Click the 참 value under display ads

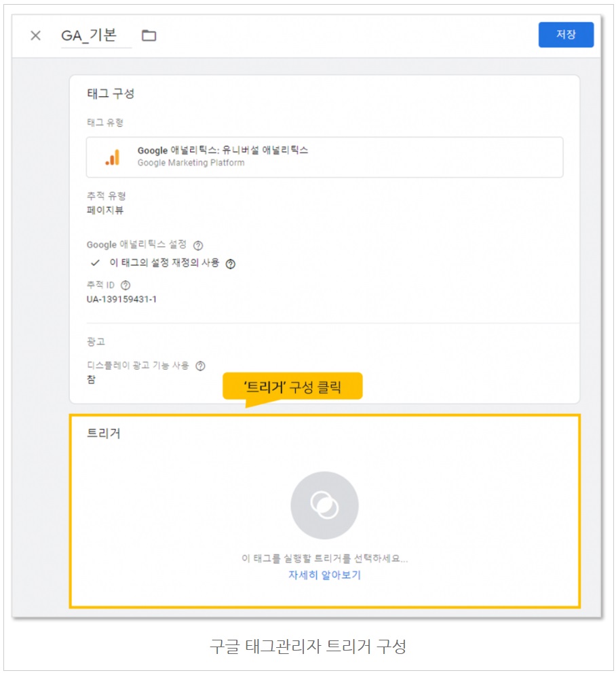pos(92,379)
